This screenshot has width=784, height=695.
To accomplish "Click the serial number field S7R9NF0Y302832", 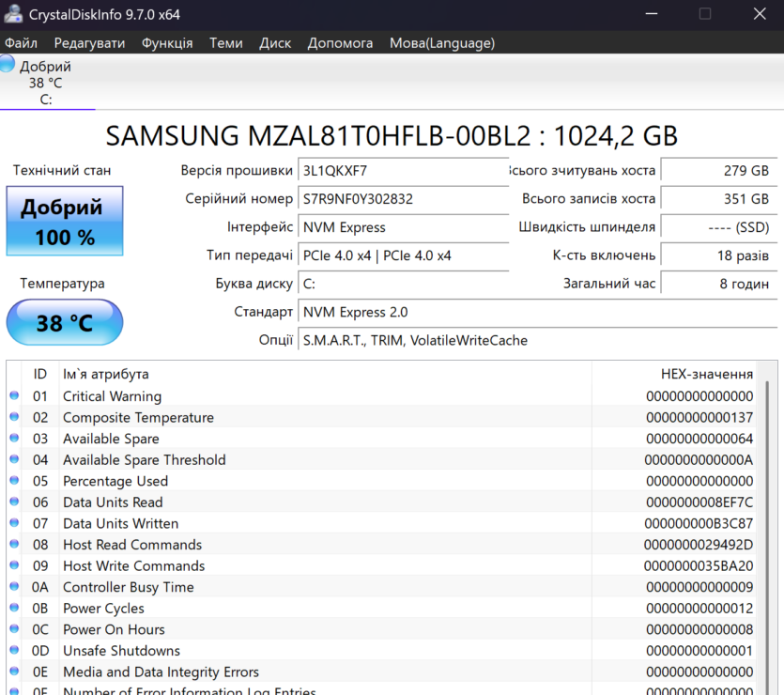I will point(404,199).
